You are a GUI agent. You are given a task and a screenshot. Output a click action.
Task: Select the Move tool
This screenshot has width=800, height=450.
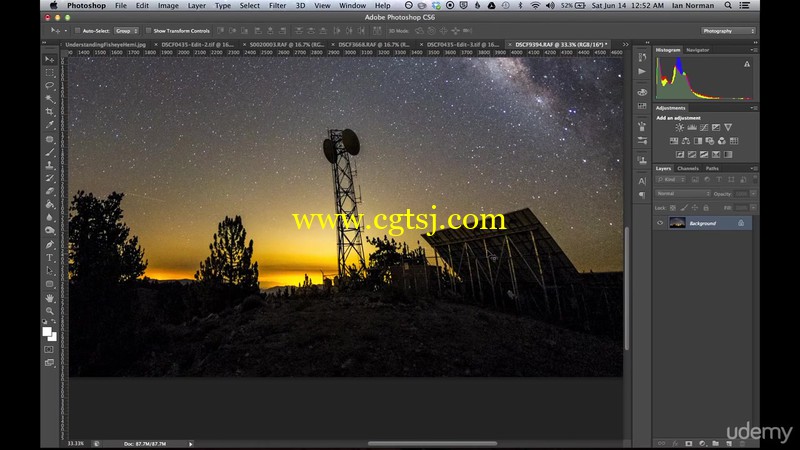[x=49, y=60]
